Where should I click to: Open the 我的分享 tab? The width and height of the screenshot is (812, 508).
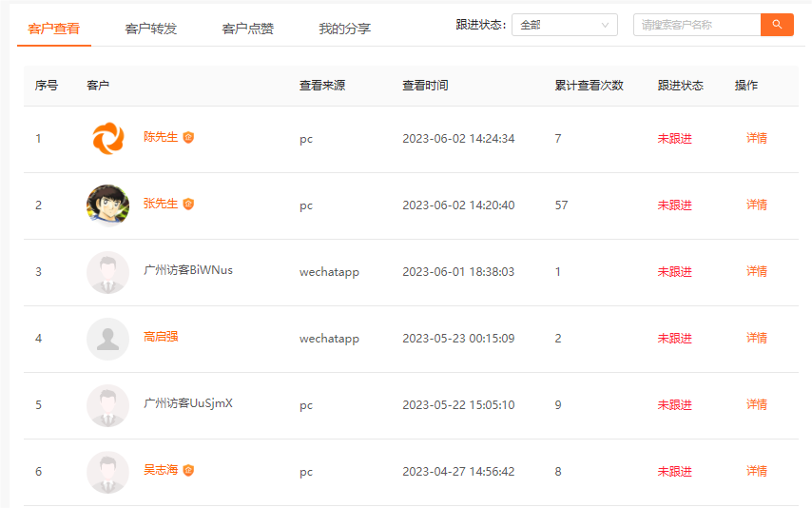click(x=345, y=29)
